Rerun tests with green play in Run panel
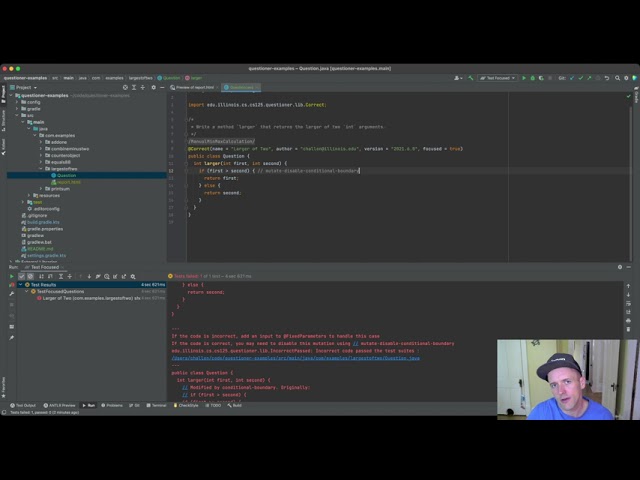Image resolution: width=640 pixels, height=480 pixels. click(x=11, y=276)
